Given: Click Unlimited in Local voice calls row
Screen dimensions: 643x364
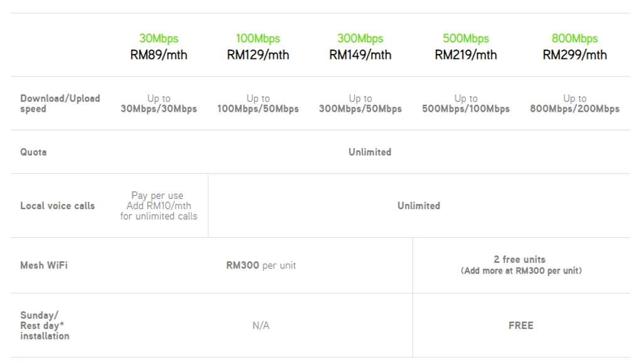Looking at the screenshot, I should pyautogui.click(x=419, y=206).
